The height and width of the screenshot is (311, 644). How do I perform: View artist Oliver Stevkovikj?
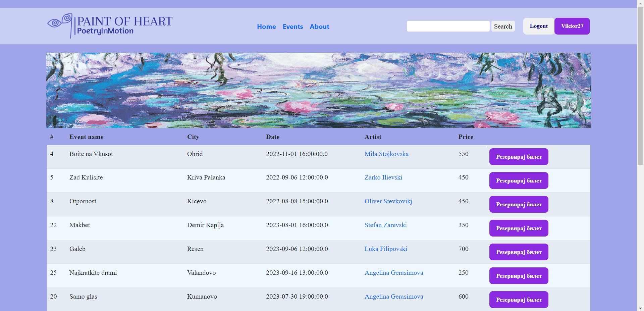(x=388, y=201)
